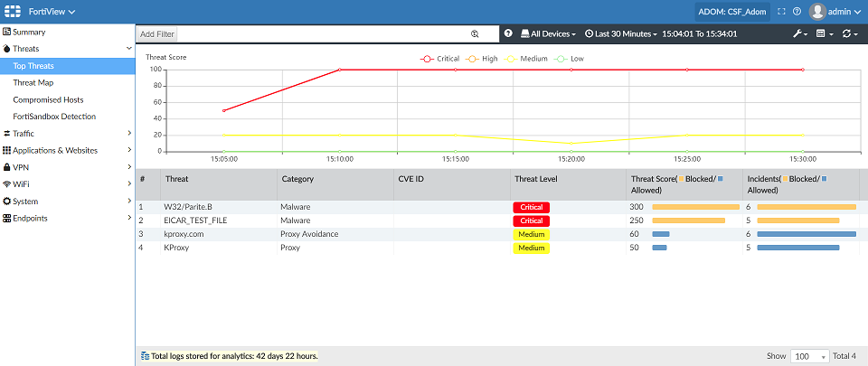This screenshot has height=366, width=868.
Task: Click the admin user avatar
Action: click(817, 11)
